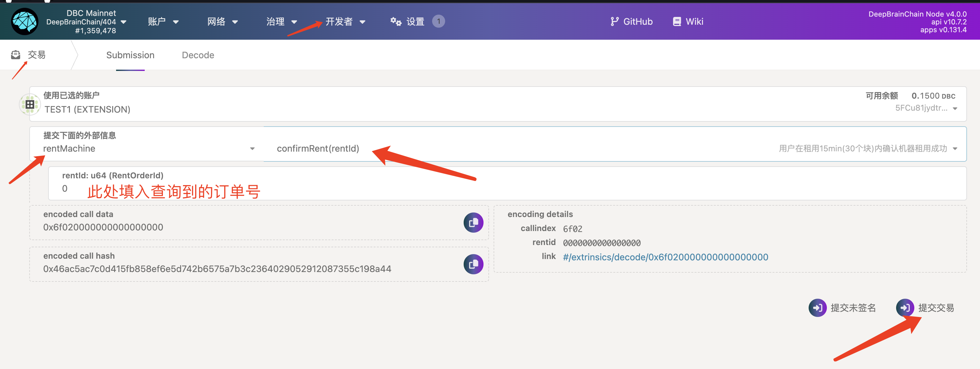Click the 交易 section icon
The image size is (980, 369).
coord(16,55)
